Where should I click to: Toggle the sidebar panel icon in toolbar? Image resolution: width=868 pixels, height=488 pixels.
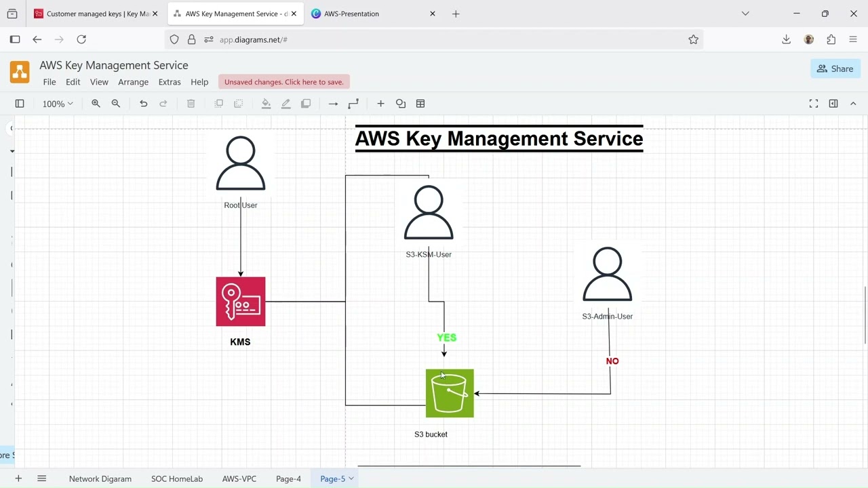[20, 104]
